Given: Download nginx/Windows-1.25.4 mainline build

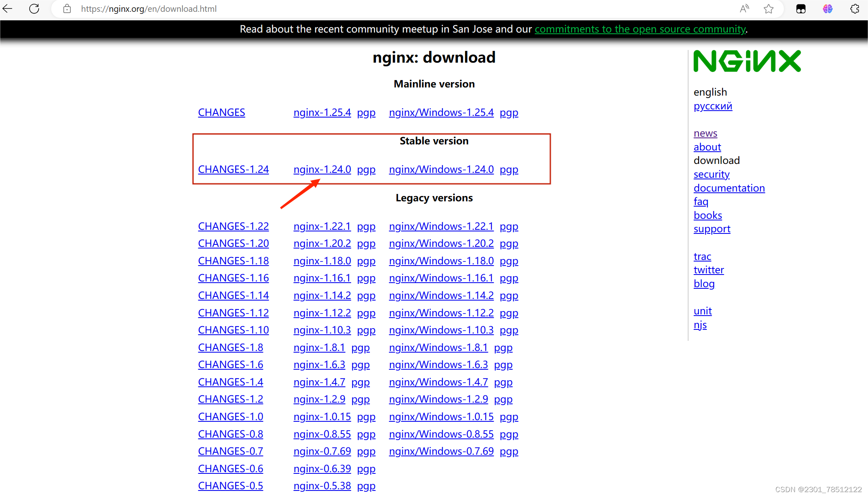Looking at the screenshot, I should pyautogui.click(x=441, y=112).
